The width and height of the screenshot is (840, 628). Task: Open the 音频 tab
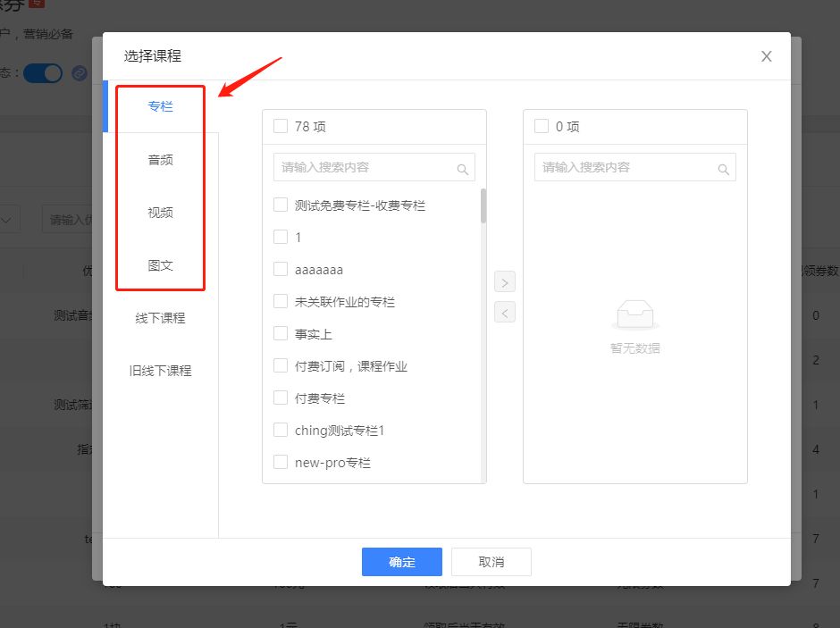160,160
